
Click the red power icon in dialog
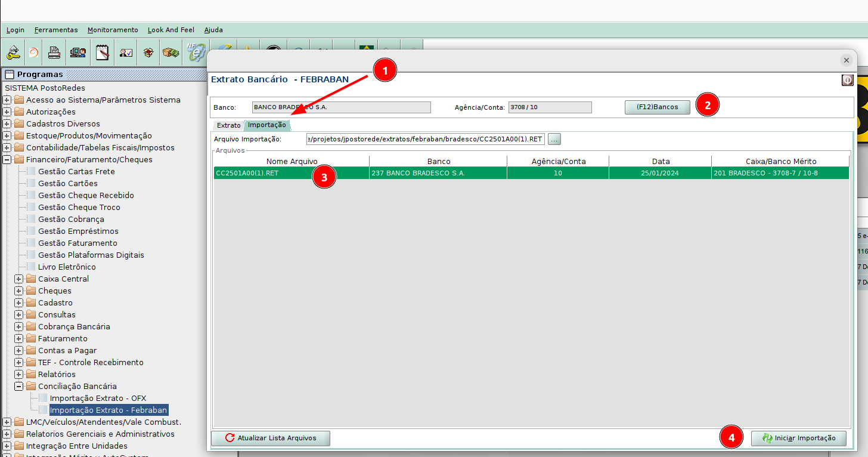coord(847,80)
